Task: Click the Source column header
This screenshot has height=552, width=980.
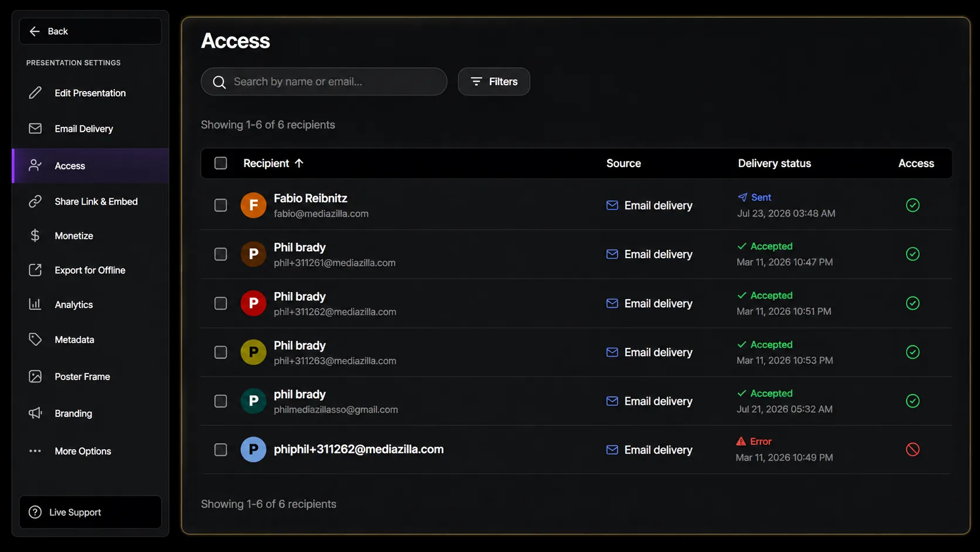Action: (x=624, y=163)
